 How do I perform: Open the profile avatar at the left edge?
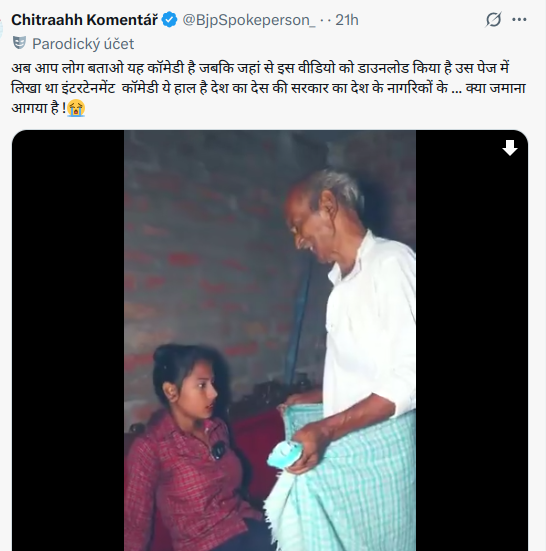[1, 28]
